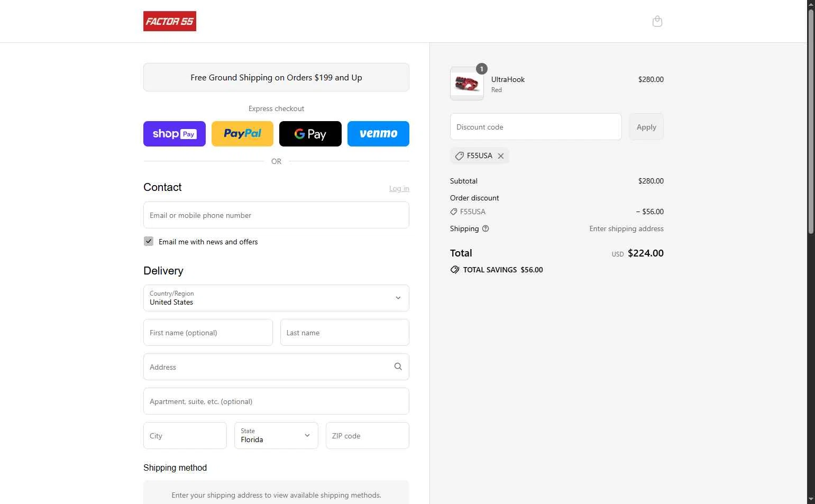
Task: Click the First name (optional) field
Action: click(208, 332)
